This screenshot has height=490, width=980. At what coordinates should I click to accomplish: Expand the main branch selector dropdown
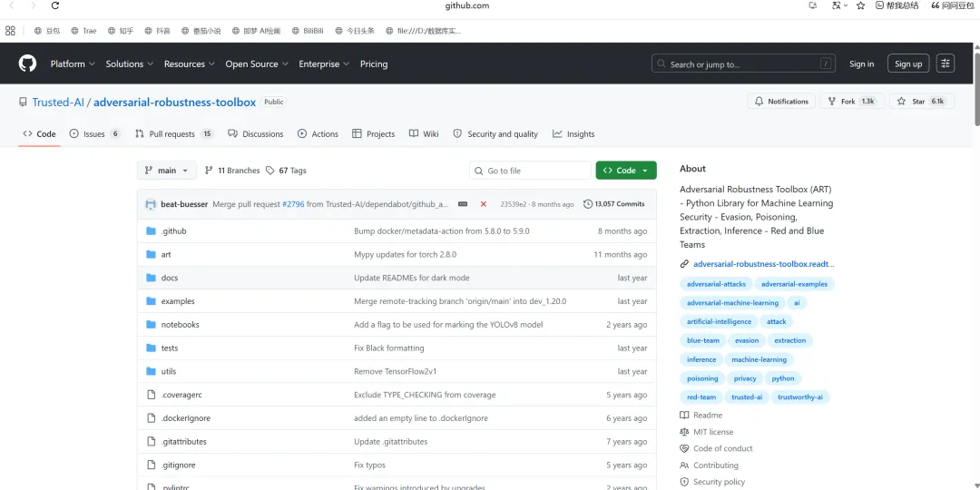tap(167, 171)
